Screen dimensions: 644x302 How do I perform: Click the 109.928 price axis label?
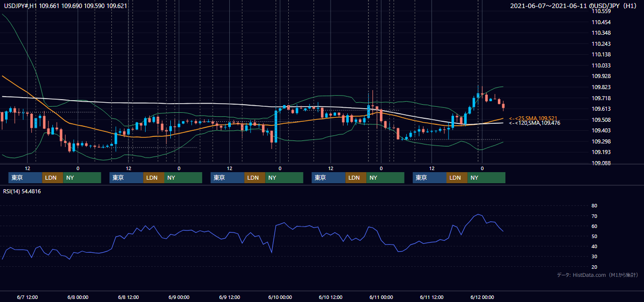pos(601,76)
